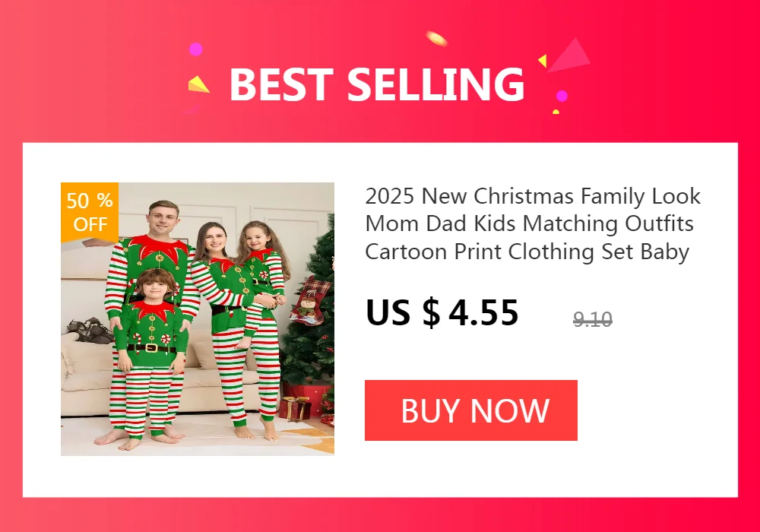Click the "Cartoon Print Clothing Set Baby" text line
The width and height of the screenshot is (760, 532).
[x=527, y=252]
